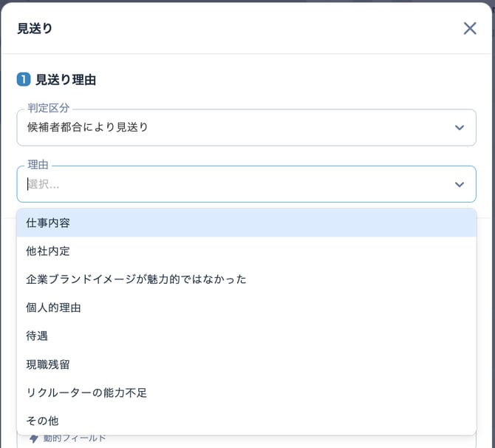This screenshot has height=448, width=495.
Task: Open the 候補者都合により見送り selection field
Action: [222, 128]
